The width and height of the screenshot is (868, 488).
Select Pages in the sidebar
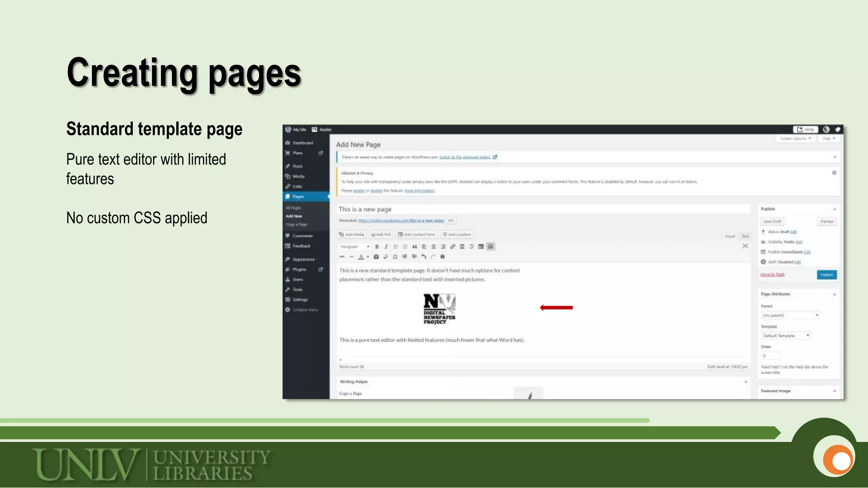click(x=306, y=197)
